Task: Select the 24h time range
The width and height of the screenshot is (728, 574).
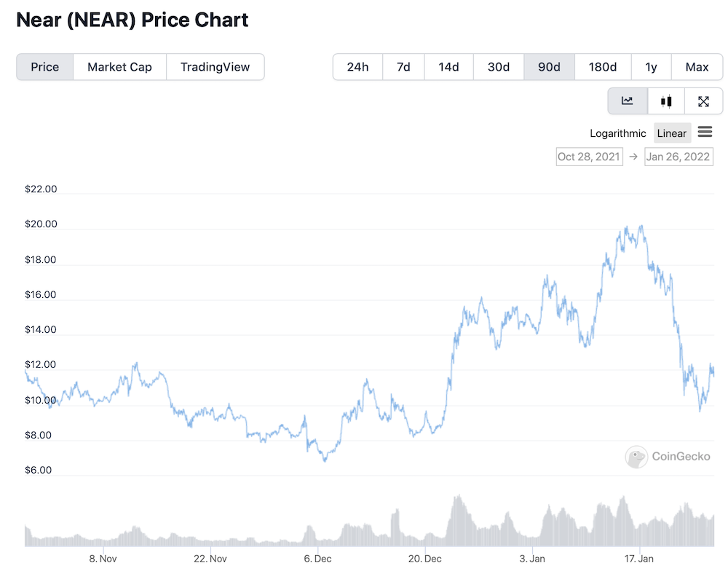Action: tap(357, 67)
